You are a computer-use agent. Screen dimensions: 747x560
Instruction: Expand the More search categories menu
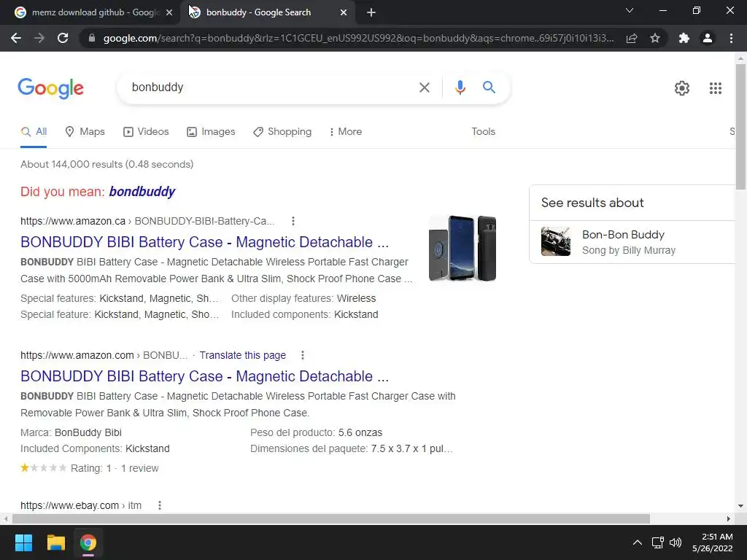[345, 131]
